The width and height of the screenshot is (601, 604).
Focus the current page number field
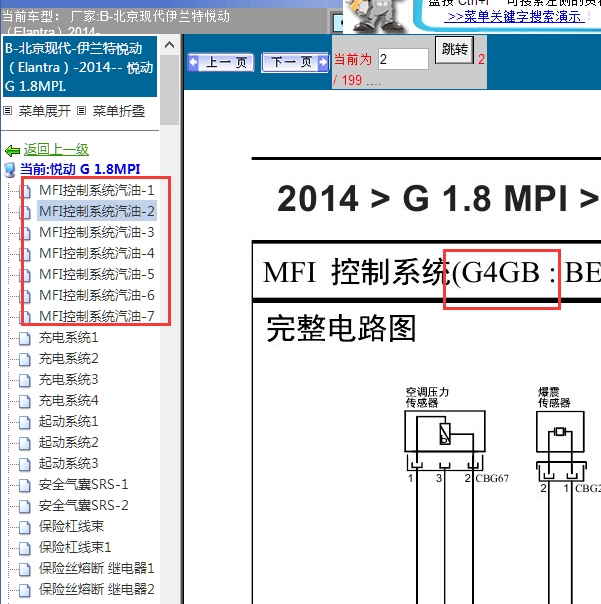[x=403, y=59]
